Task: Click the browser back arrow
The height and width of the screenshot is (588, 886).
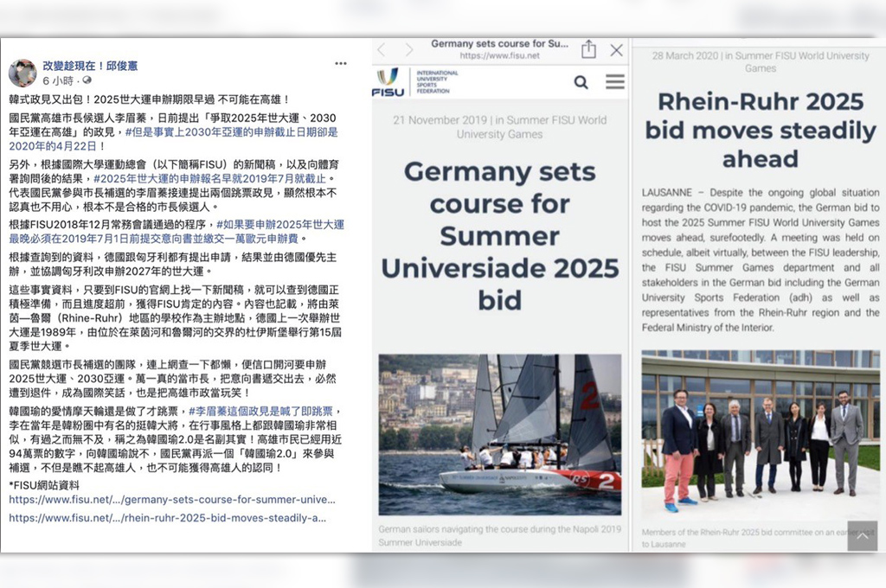Action: (382, 49)
